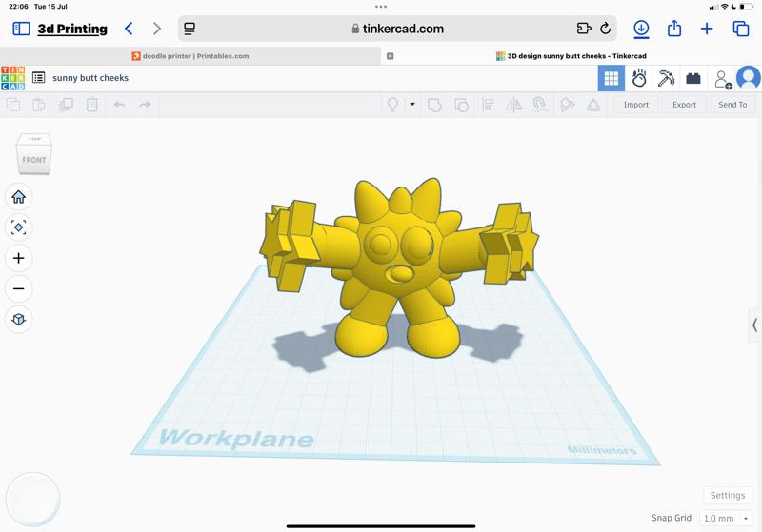The width and height of the screenshot is (762, 532).
Task: Ungroup the selected shapes
Action: [x=461, y=105]
